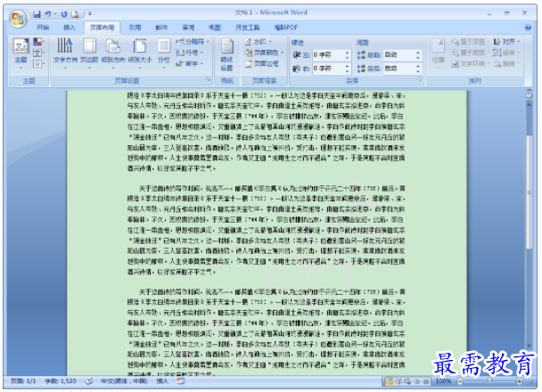
Task: Open the 水印 (Watermark) menu
Action: [x=259, y=42]
